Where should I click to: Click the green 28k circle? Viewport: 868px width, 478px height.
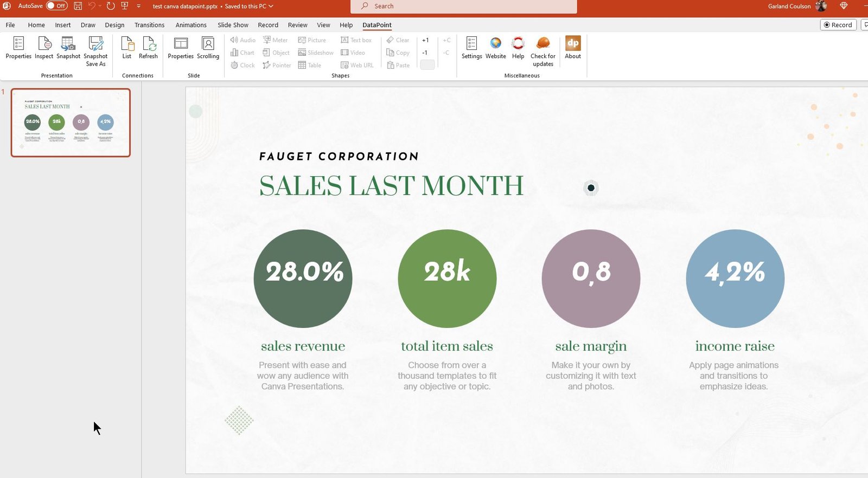[x=447, y=279]
